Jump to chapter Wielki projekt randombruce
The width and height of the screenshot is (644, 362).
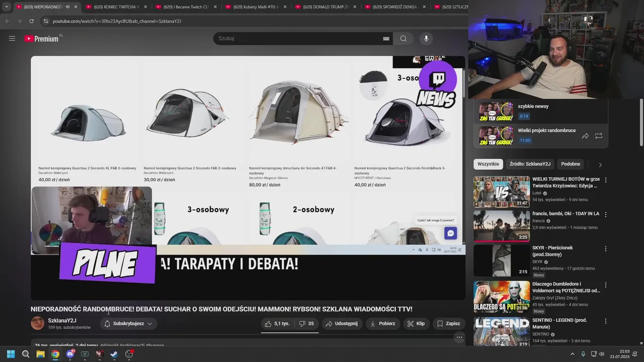541,136
